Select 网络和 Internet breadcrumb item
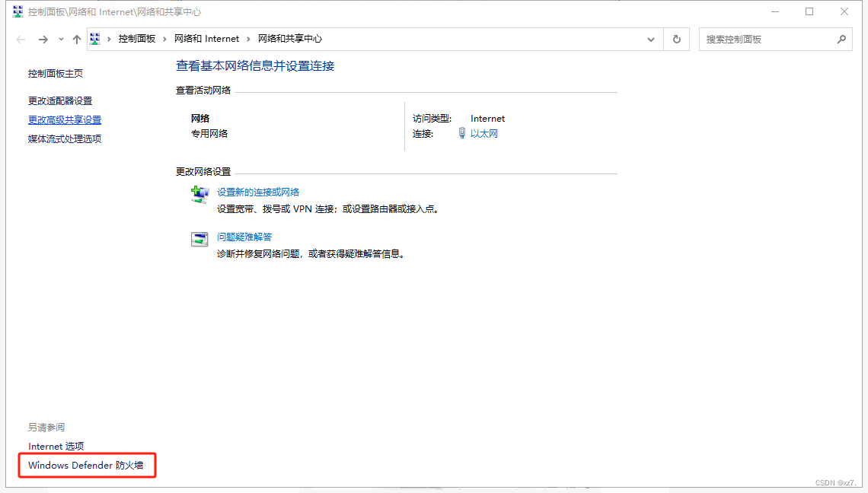 (x=206, y=39)
